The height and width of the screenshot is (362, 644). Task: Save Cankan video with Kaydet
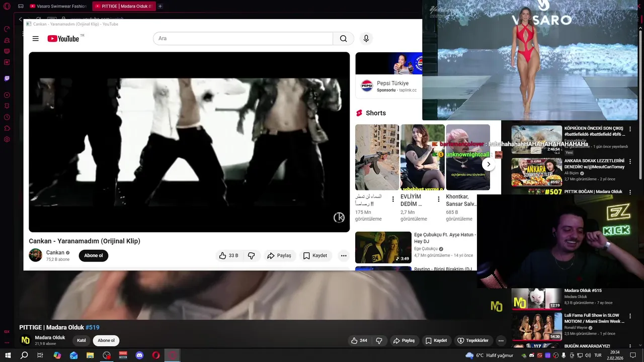pyautogui.click(x=315, y=255)
